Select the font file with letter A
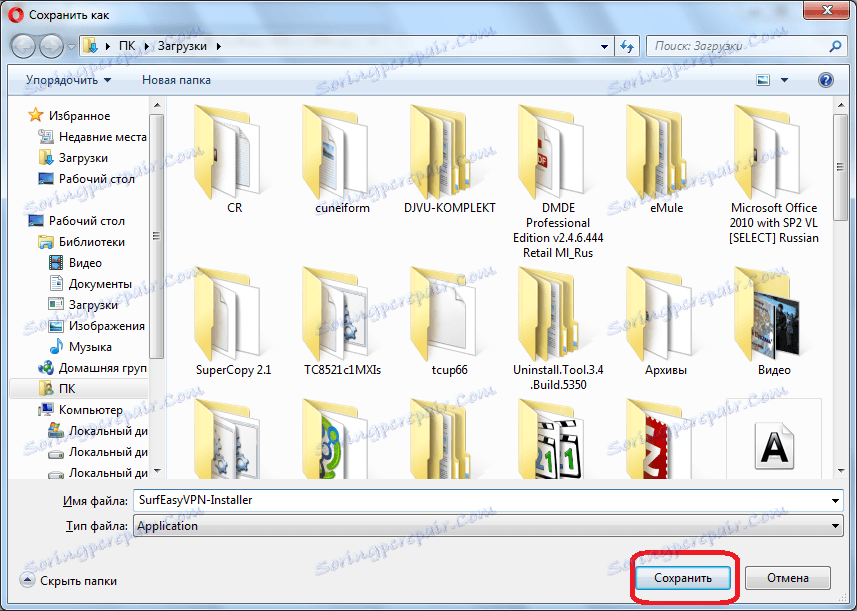This screenshot has height=611, width=857. click(x=774, y=440)
